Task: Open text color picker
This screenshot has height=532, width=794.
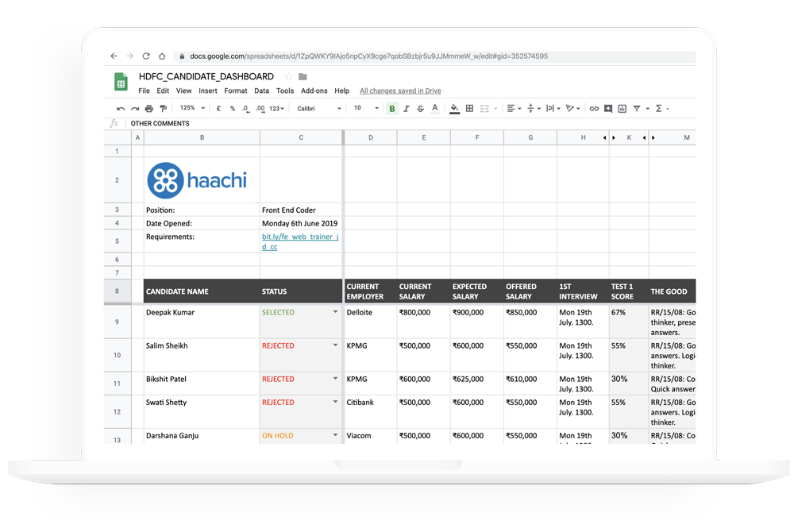Action: (x=434, y=108)
